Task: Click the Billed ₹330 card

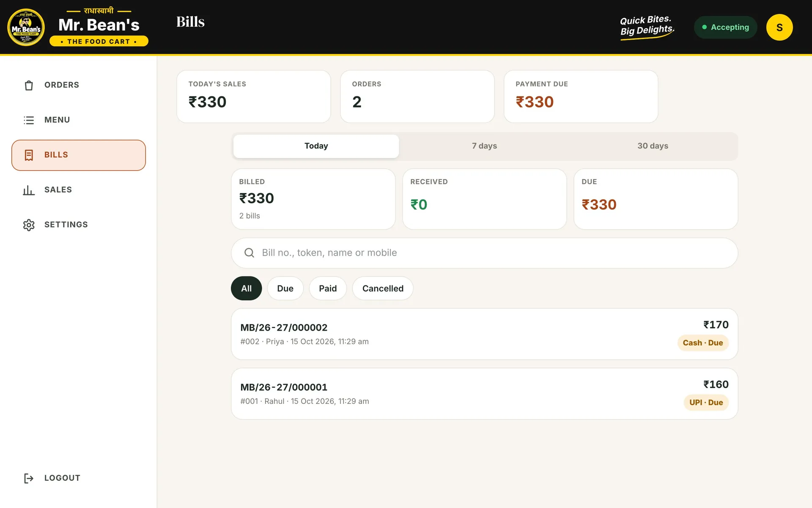Action: click(x=313, y=199)
